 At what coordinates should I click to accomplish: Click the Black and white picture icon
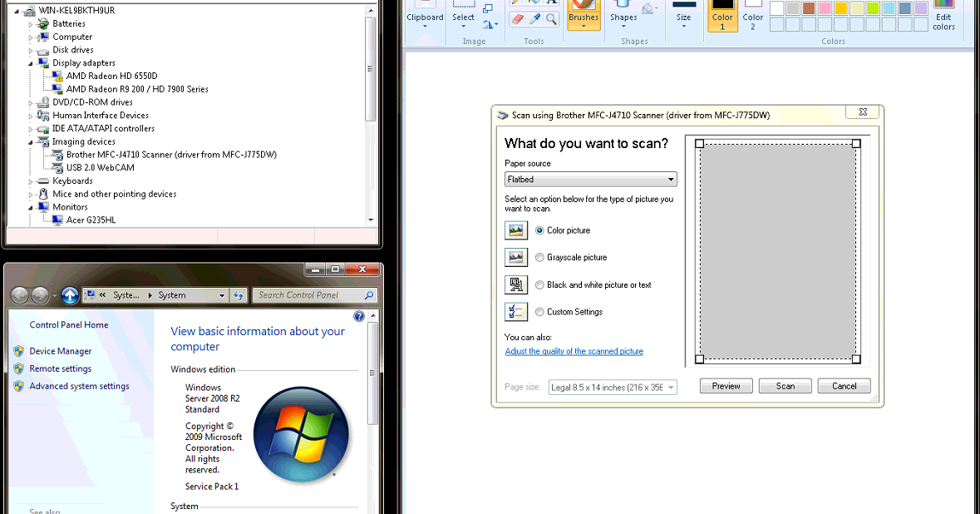[515, 284]
